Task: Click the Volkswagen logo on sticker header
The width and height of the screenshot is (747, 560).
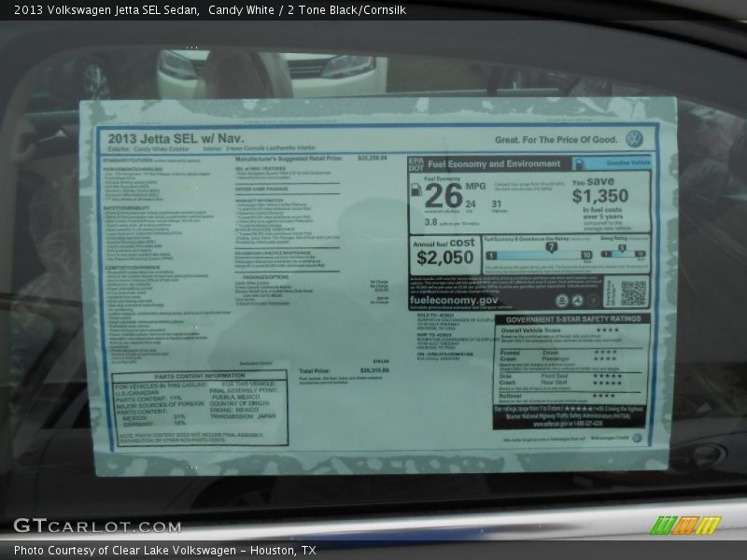Action: tap(635, 139)
